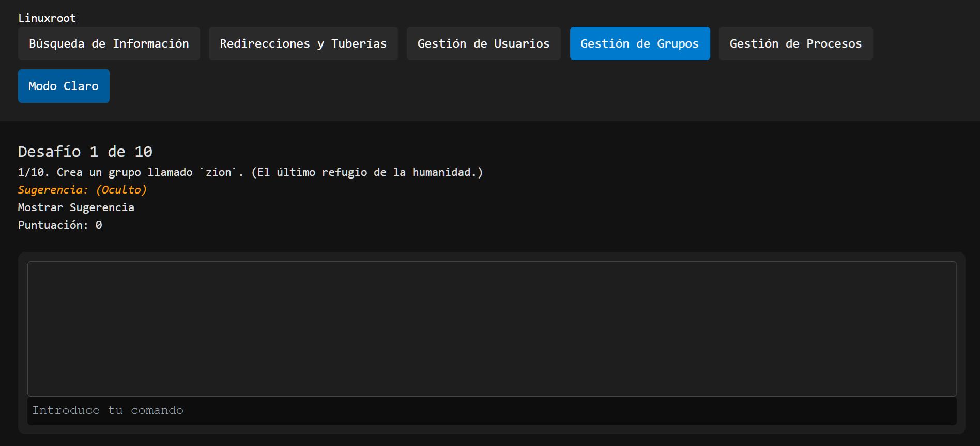
Task: Click the 'Puntuación: 0' score text
Action: (60, 225)
